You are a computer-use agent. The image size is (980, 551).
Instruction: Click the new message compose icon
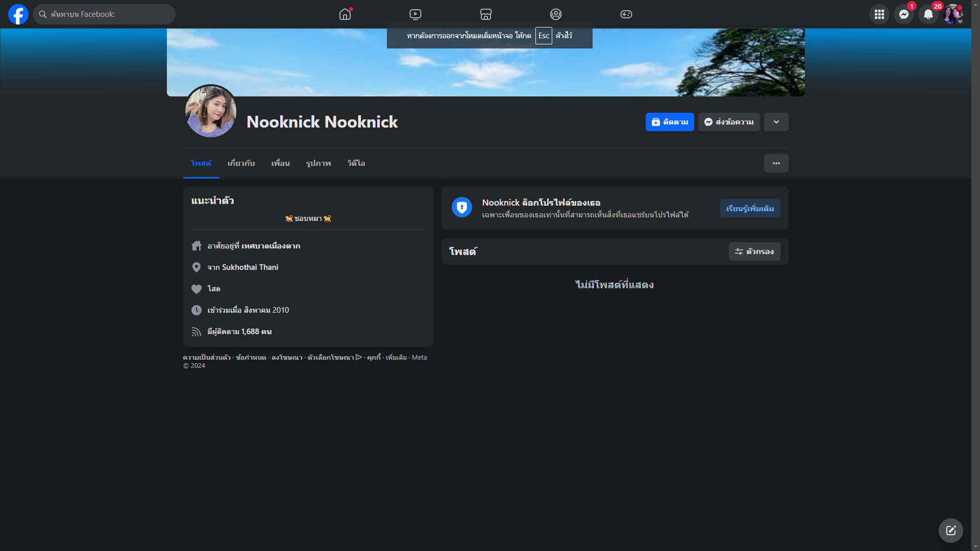[x=950, y=531]
